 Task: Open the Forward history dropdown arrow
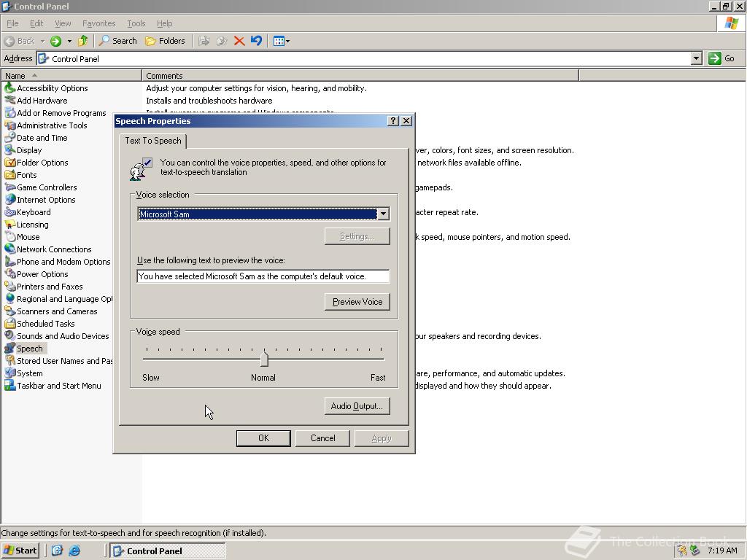pos(69,41)
